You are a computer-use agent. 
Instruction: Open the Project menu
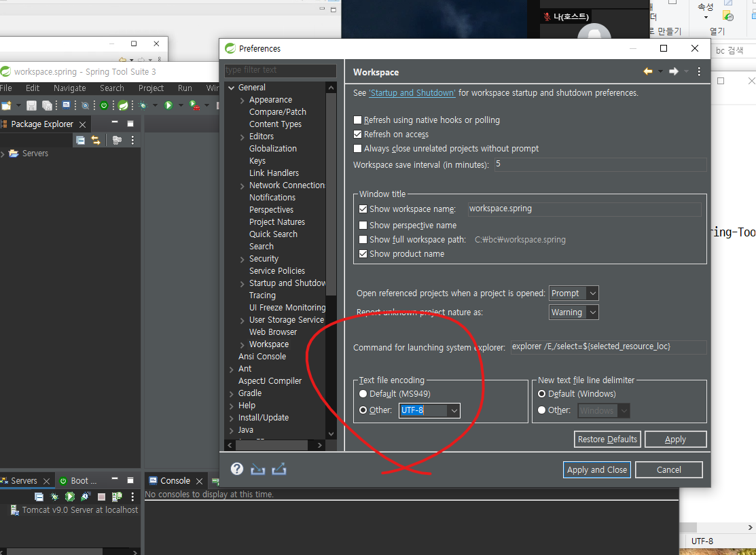151,88
